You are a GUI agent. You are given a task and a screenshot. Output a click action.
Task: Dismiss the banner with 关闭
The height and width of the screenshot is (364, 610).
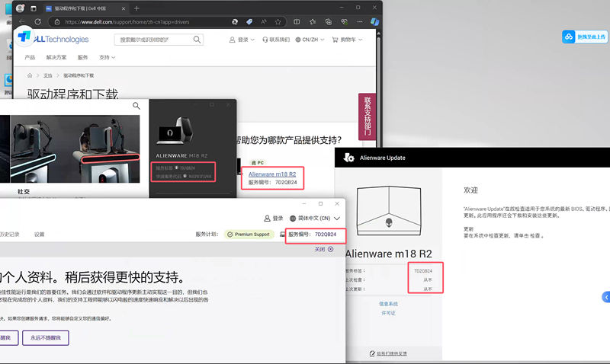(x=323, y=250)
